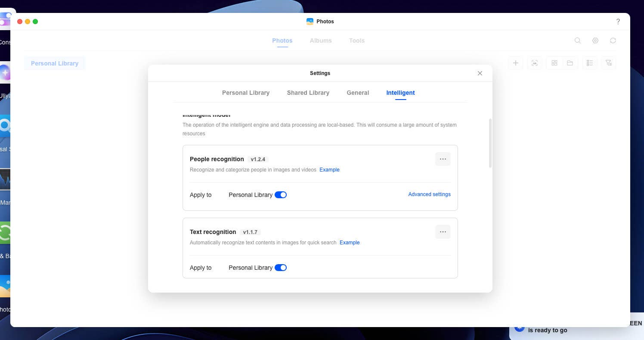Select the Intelligent settings tab
Viewport: 644px width, 340px height.
tap(400, 93)
